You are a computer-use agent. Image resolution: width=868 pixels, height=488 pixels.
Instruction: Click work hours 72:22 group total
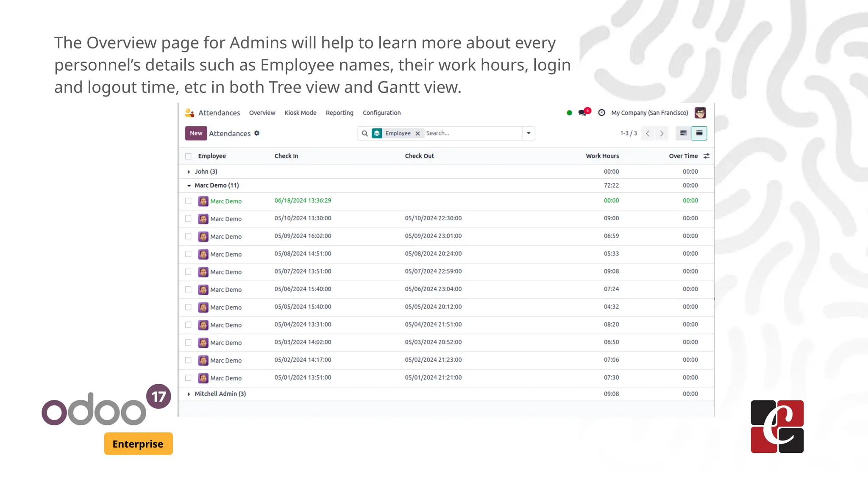click(x=611, y=186)
